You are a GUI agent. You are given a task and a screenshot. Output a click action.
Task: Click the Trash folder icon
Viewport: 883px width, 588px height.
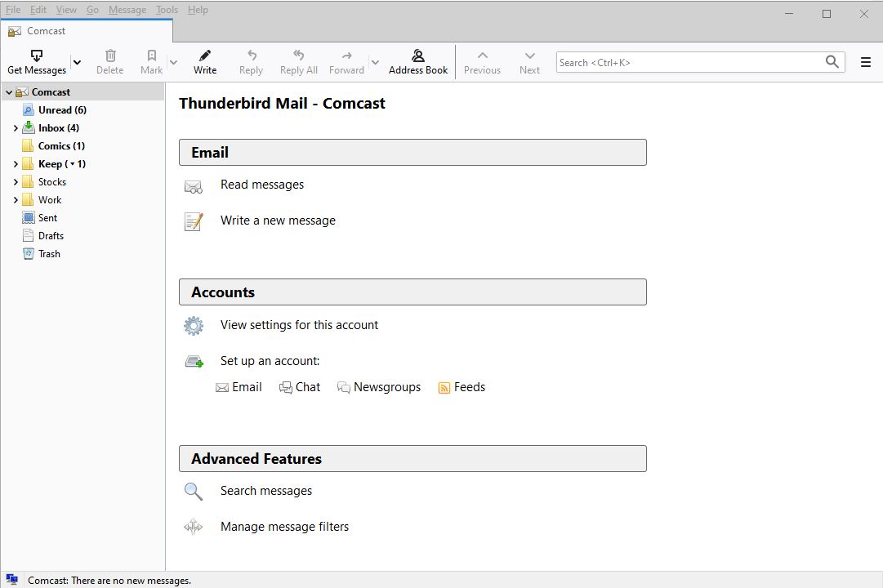(x=28, y=253)
